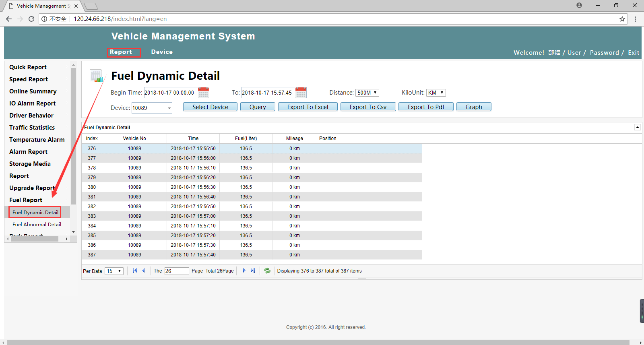Go to first page of results
Screen dimensions: 644x345
click(135, 271)
